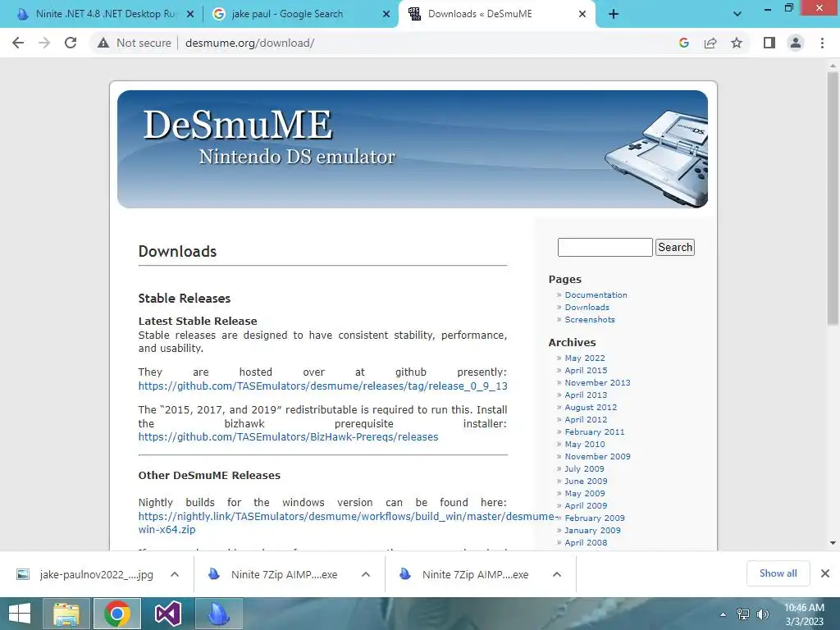The height and width of the screenshot is (630, 840).
Task: Click Show all downloads button
Action: click(778, 573)
